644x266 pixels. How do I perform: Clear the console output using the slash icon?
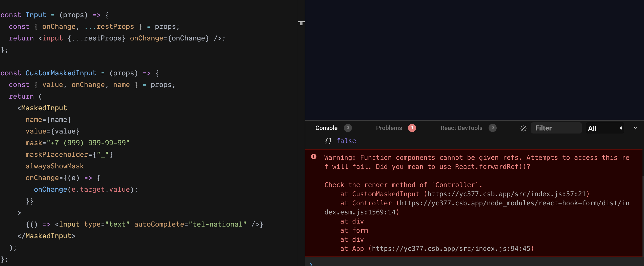pos(523,128)
